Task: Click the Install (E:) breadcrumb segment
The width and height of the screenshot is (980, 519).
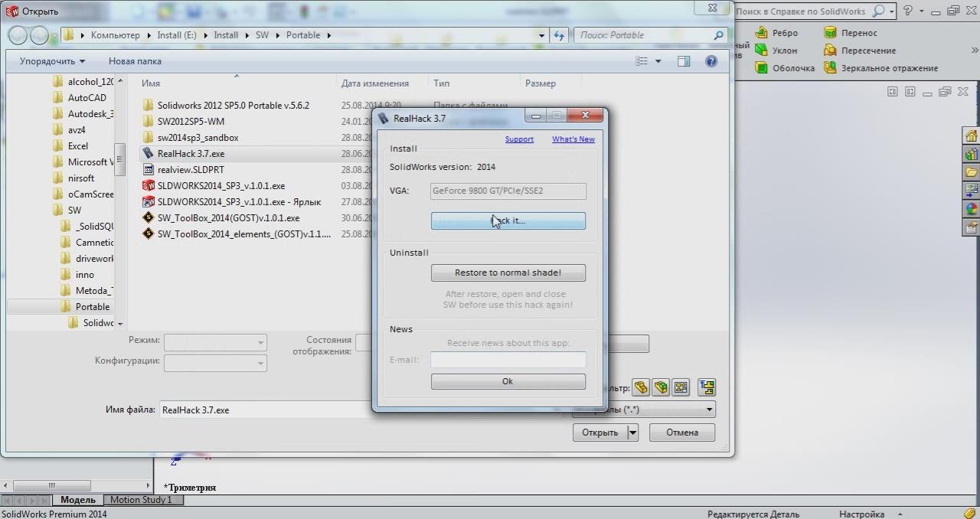Action: pos(178,35)
